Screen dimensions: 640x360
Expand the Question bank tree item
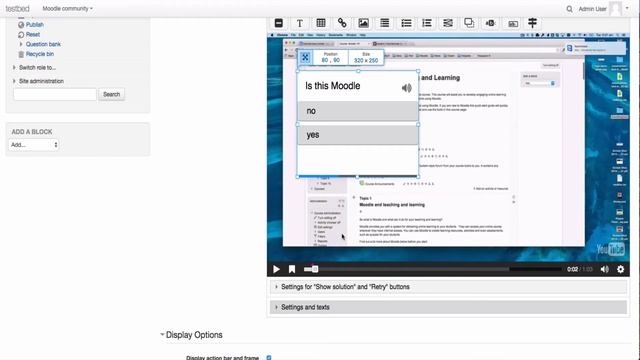click(21, 44)
